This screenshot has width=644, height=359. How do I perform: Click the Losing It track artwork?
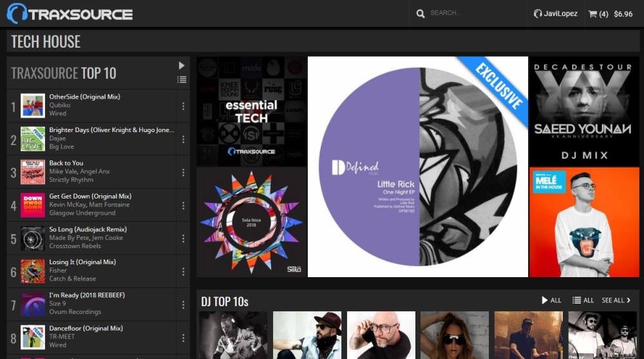point(33,271)
